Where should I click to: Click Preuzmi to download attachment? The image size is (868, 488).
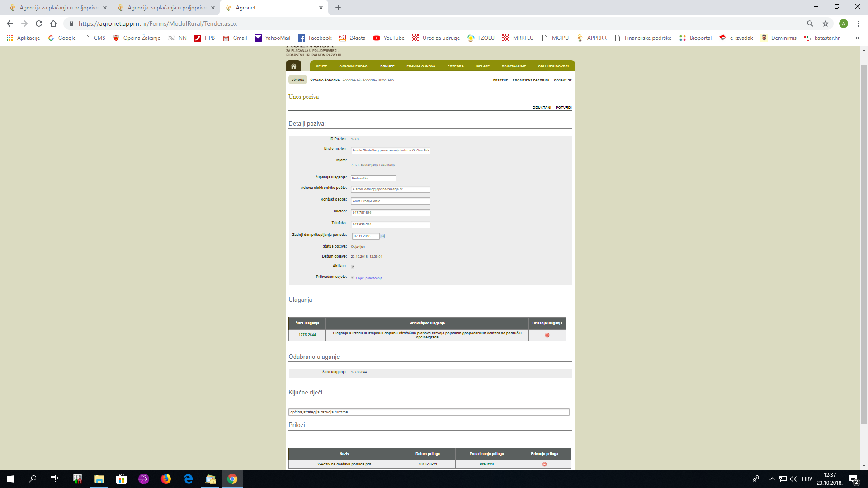coord(486,464)
